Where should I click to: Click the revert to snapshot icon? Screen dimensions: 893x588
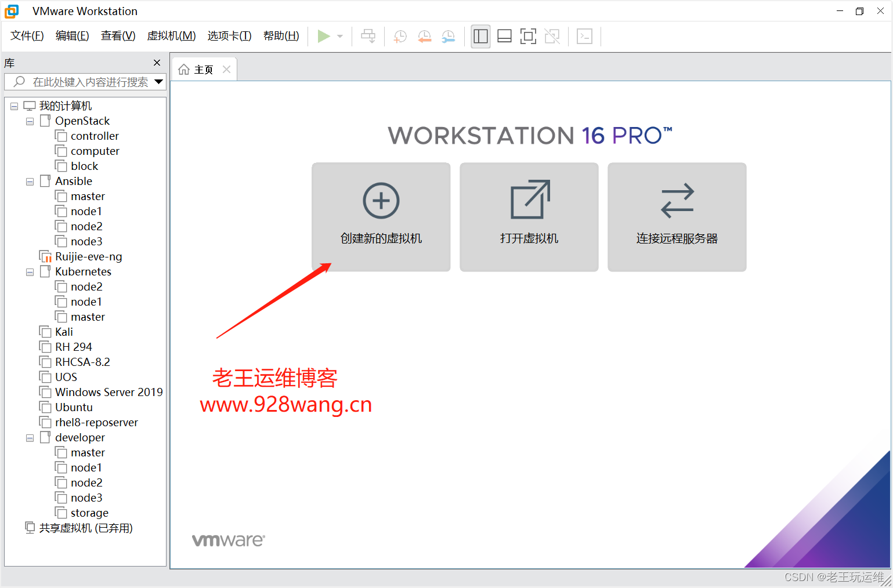425,37
